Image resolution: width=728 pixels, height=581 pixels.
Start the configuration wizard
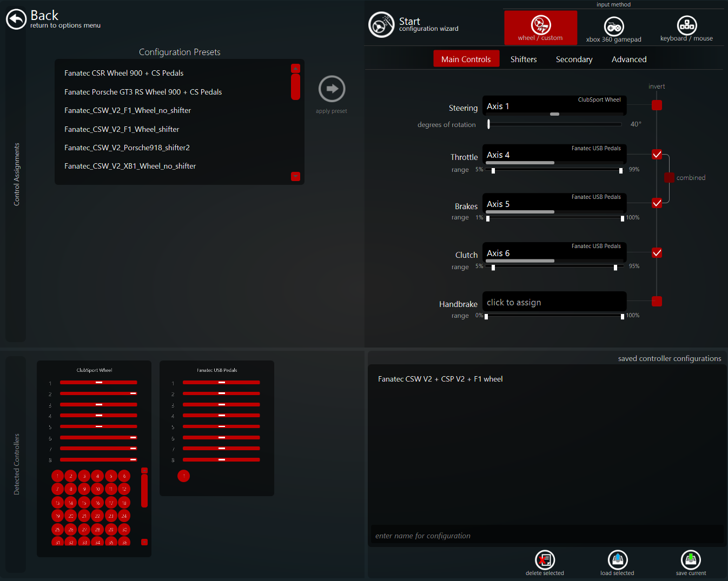pyautogui.click(x=381, y=25)
